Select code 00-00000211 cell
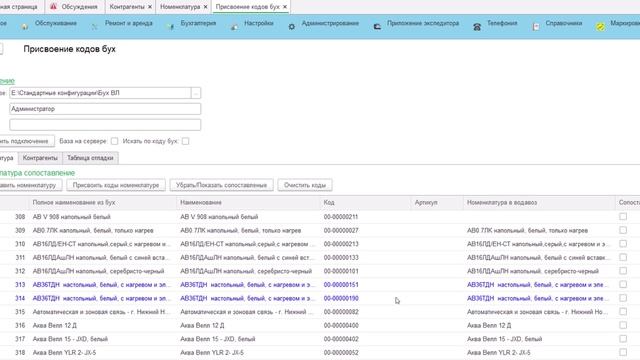The width and height of the screenshot is (640, 360). pyautogui.click(x=341, y=217)
